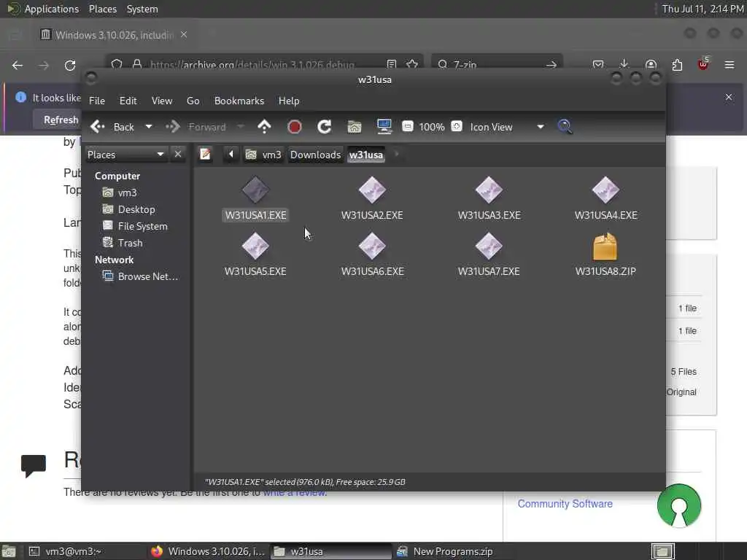This screenshot has width=747, height=560.
Task: Click the red Stop loading icon
Action: tap(295, 127)
